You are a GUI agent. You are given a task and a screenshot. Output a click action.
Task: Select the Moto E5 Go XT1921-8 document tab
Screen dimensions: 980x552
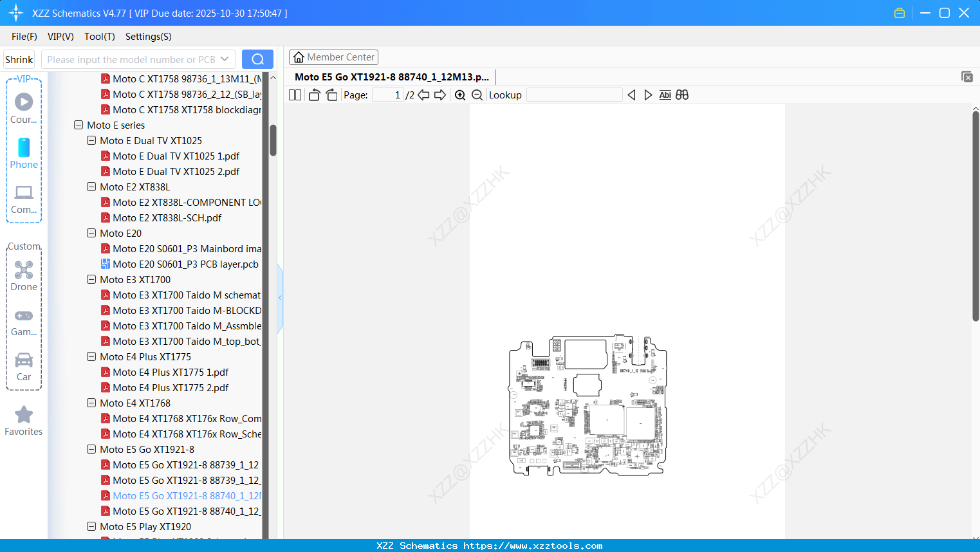coord(392,77)
